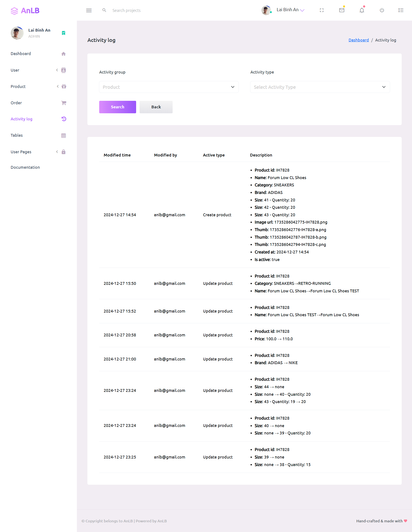Click the Dashboard home icon
The image size is (412, 532).
(64, 54)
